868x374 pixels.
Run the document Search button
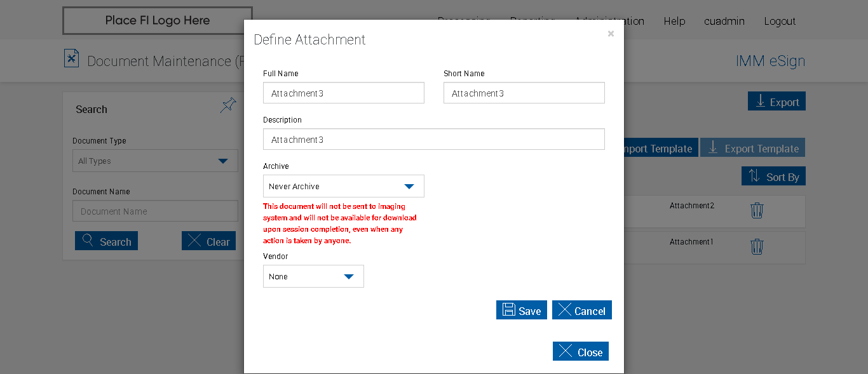[x=106, y=241]
